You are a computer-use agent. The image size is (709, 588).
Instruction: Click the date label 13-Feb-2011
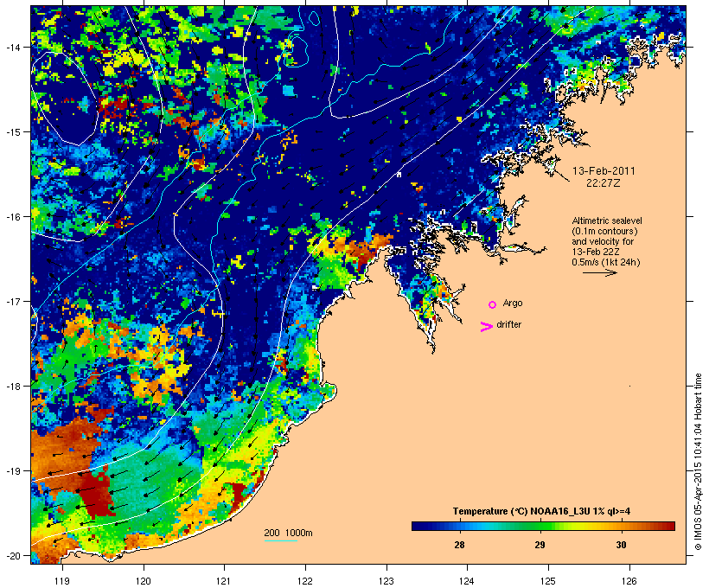[604, 171]
